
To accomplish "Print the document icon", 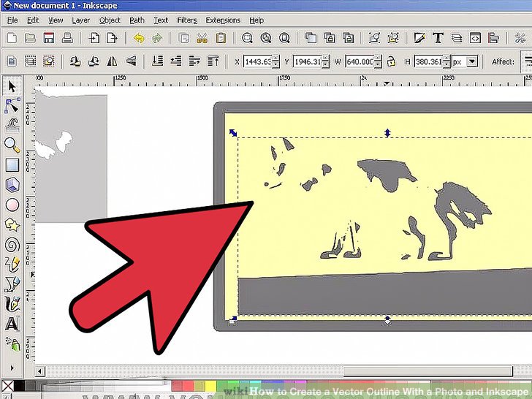I will (67, 38).
